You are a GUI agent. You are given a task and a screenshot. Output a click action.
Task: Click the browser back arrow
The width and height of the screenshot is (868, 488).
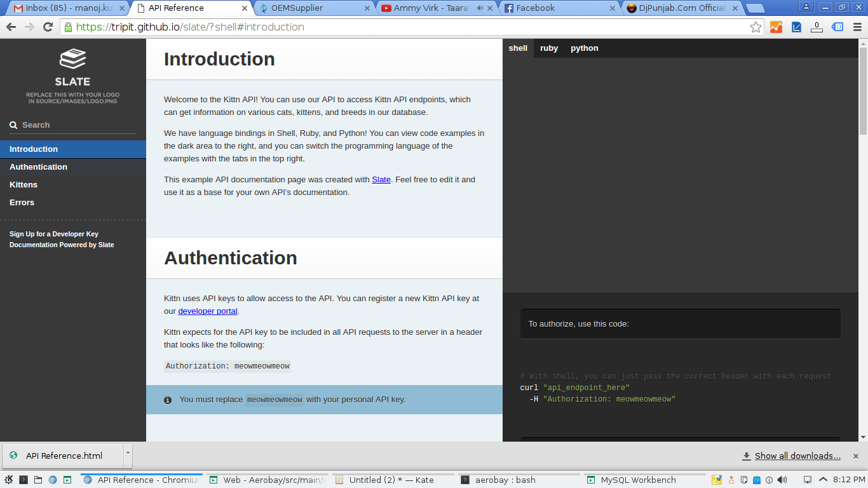tap(11, 27)
